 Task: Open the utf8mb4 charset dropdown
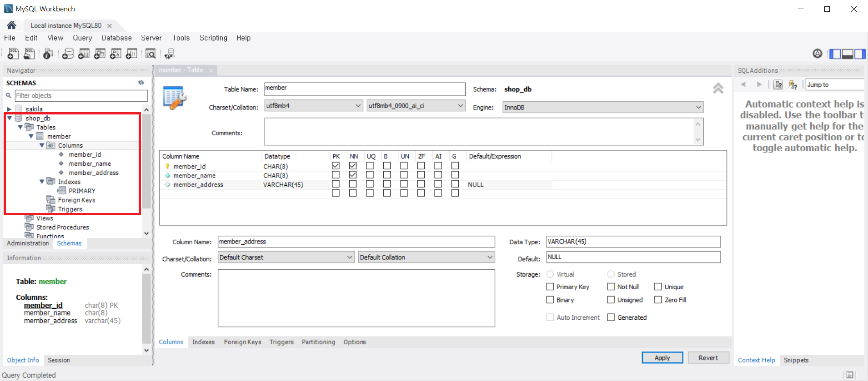(x=314, y=106)
